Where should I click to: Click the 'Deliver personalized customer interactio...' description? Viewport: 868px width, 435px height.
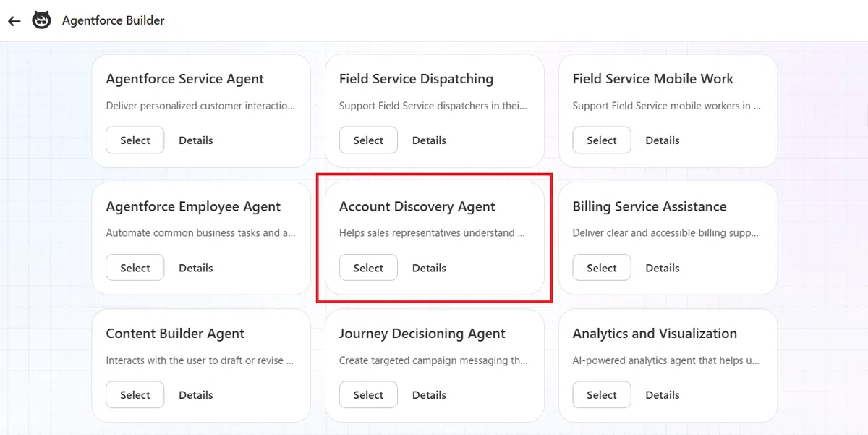(200, 106)
